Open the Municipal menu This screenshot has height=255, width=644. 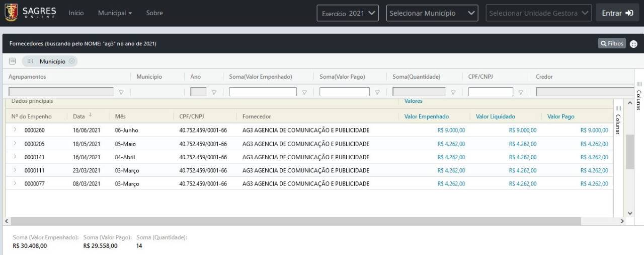click(115, 13)
